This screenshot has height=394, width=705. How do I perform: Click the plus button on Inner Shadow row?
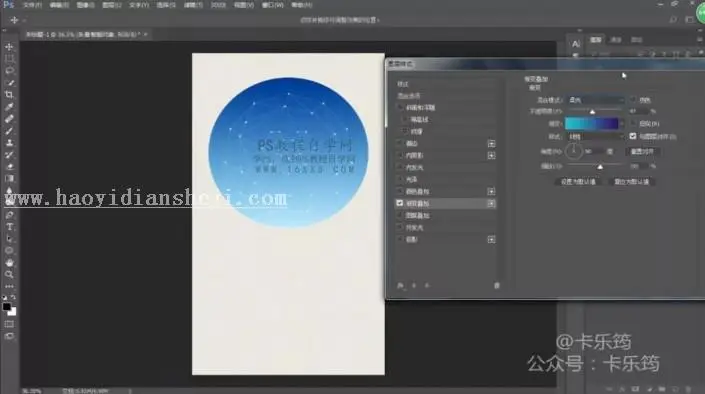(491, 156)
